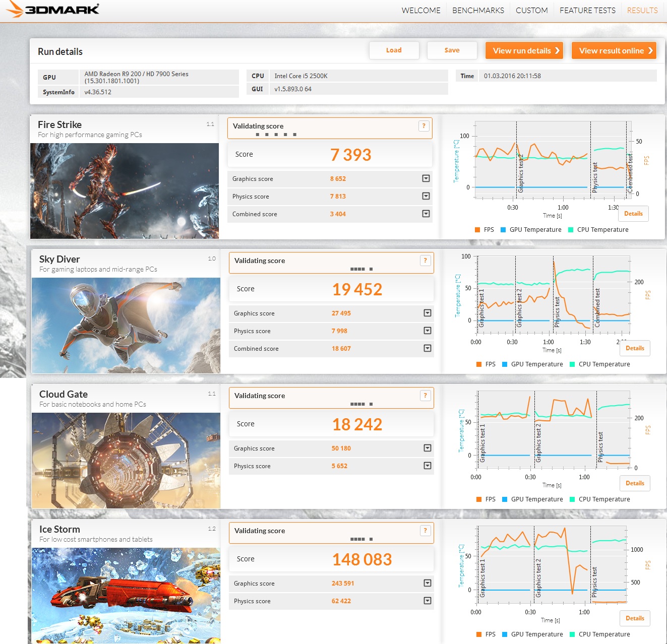Click the Save button
The width and height of the screenshot is (667, 644).
click(x=452, y=50)
